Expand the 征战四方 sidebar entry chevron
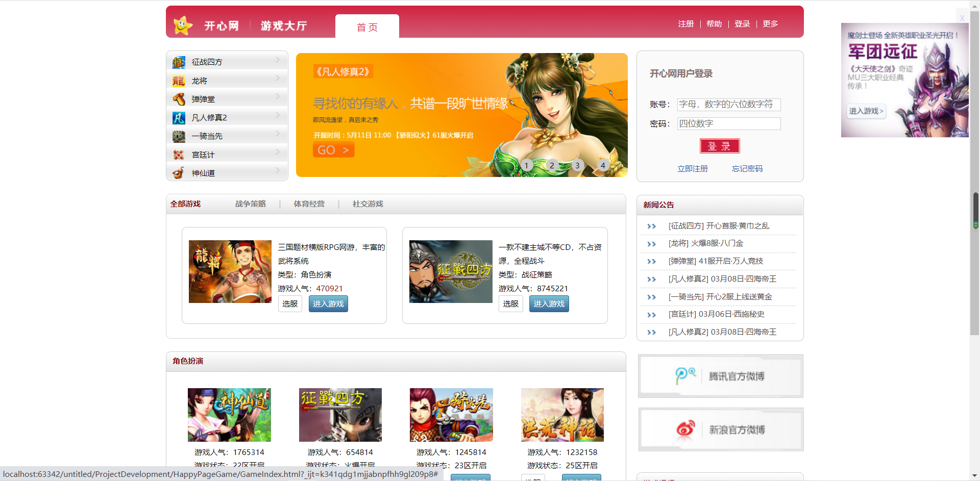This screenshot has width=980, height=481. coord(277,60)
